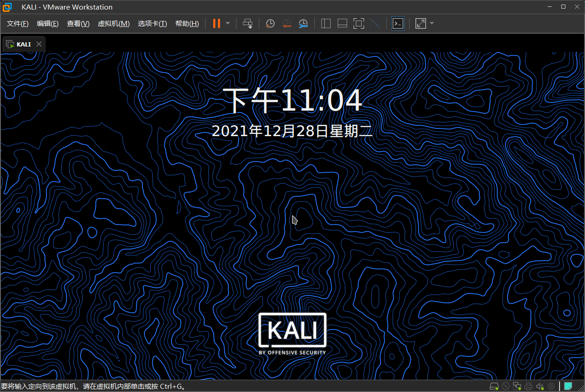Image resolution: width=585 pixels, height=392 pixels.
Task: Revert the VM to previous snapshot
Action: coord(287,24)
